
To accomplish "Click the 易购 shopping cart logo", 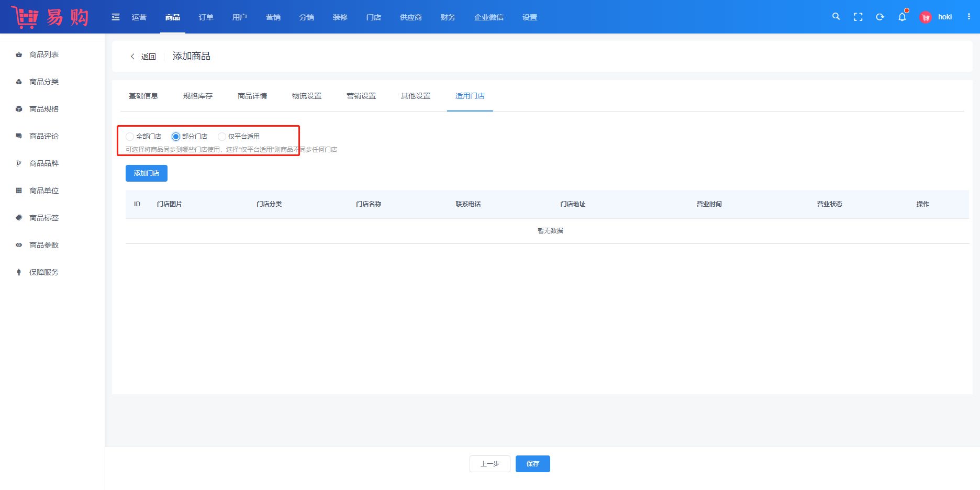I will [x=50, y=17].
